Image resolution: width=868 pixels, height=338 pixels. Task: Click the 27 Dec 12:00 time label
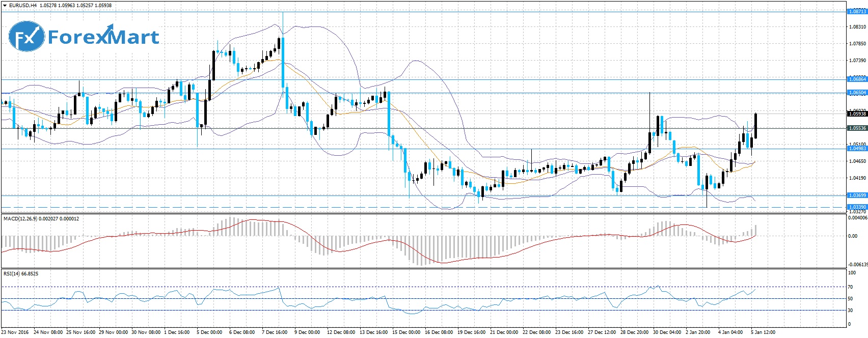pos(602,332)
